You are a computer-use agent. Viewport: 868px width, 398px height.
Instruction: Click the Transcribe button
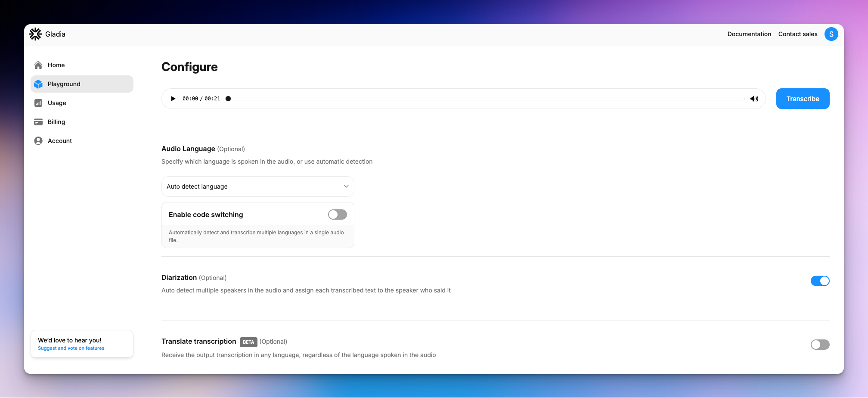803,99
